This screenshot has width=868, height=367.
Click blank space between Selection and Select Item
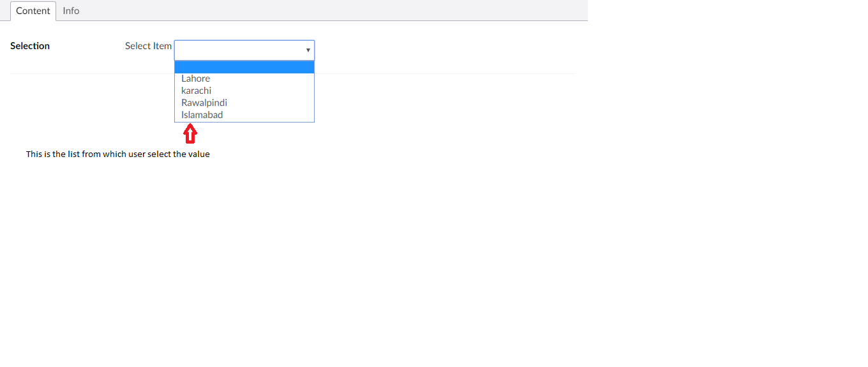tap(87, 46)
